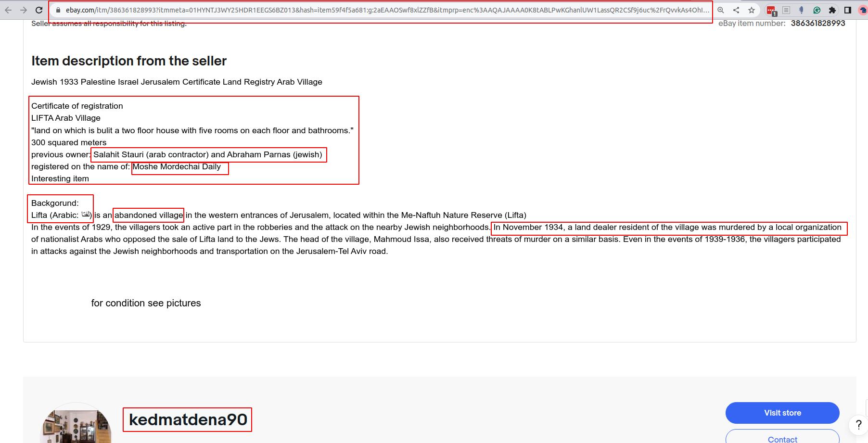This screenshot has height=443, width=868.
Task: Go forward to the next page
Action: pyautogui.click(x=24, y=10)
